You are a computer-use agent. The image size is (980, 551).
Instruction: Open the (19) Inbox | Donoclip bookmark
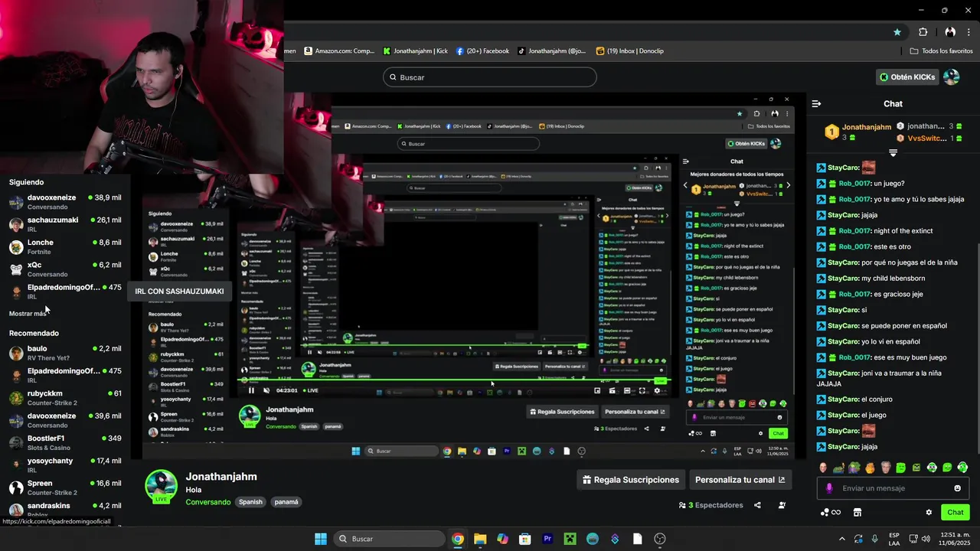point(629,51)
